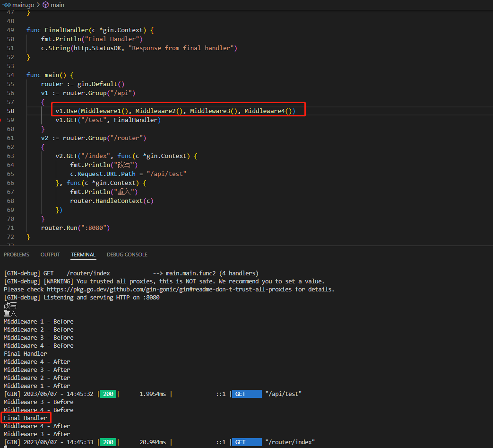Click the 20.994ms latency value
493x448 pixels.
click(x=153, y=442)
